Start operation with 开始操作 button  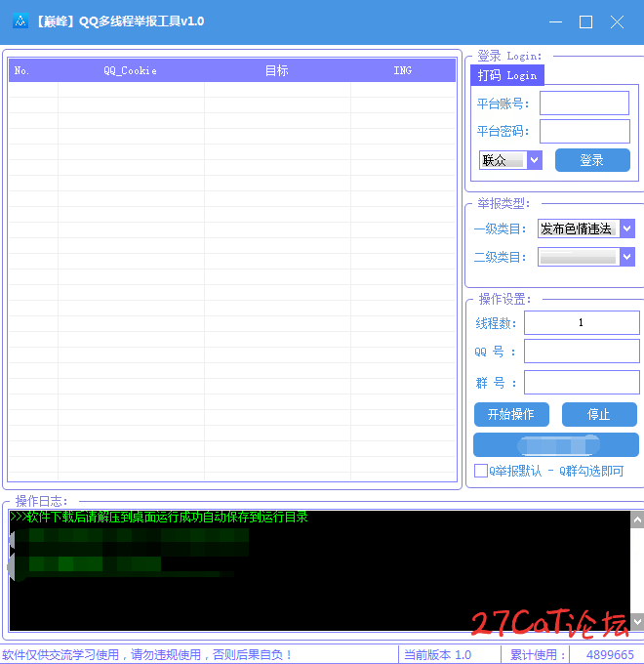point(511,414)
